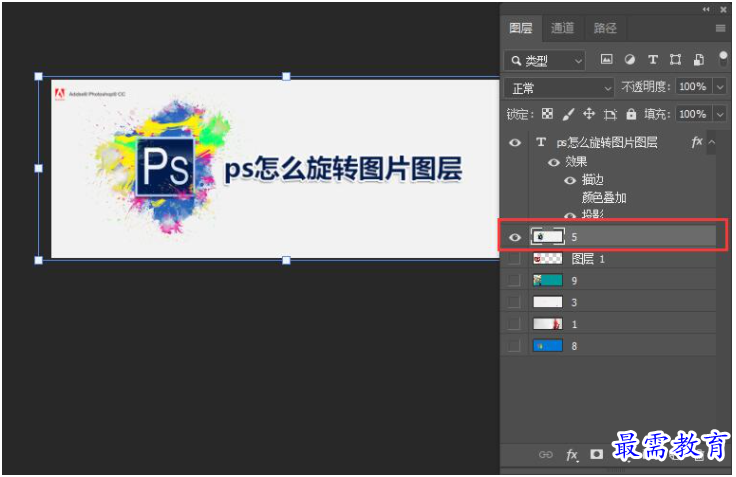The width and height of the screenshot is (736, 477).
Task: Open the 类型 layer filter dropdown
Action: pos(544,61)
